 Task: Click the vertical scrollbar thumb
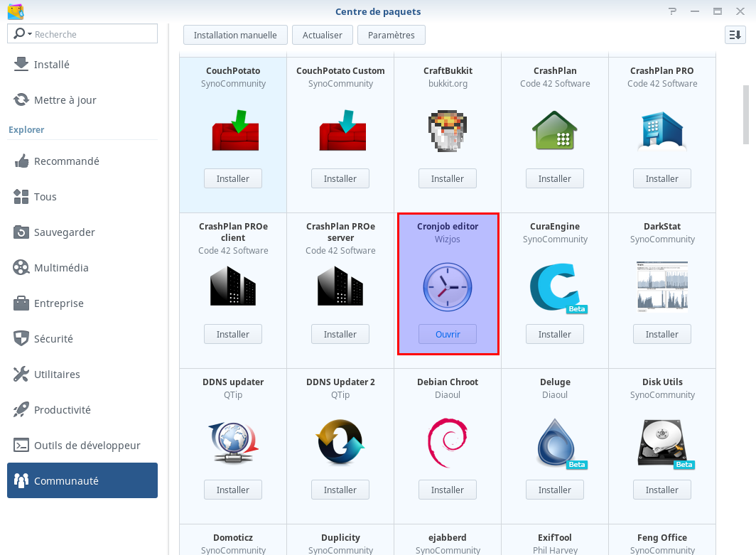point(746,114)
